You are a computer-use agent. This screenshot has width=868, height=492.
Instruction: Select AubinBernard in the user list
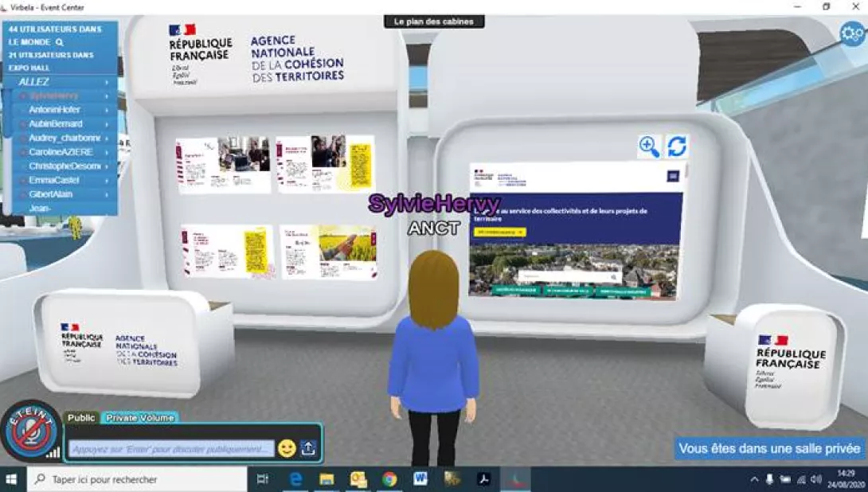tap(56, 124)
